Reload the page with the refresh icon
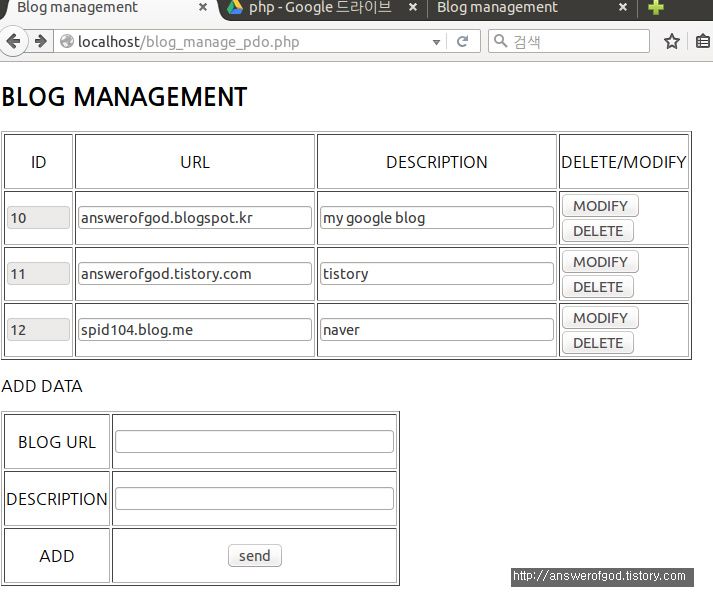The width and height of the screenshot is (713, 602). pyautogui.click(x=462, y=41)
